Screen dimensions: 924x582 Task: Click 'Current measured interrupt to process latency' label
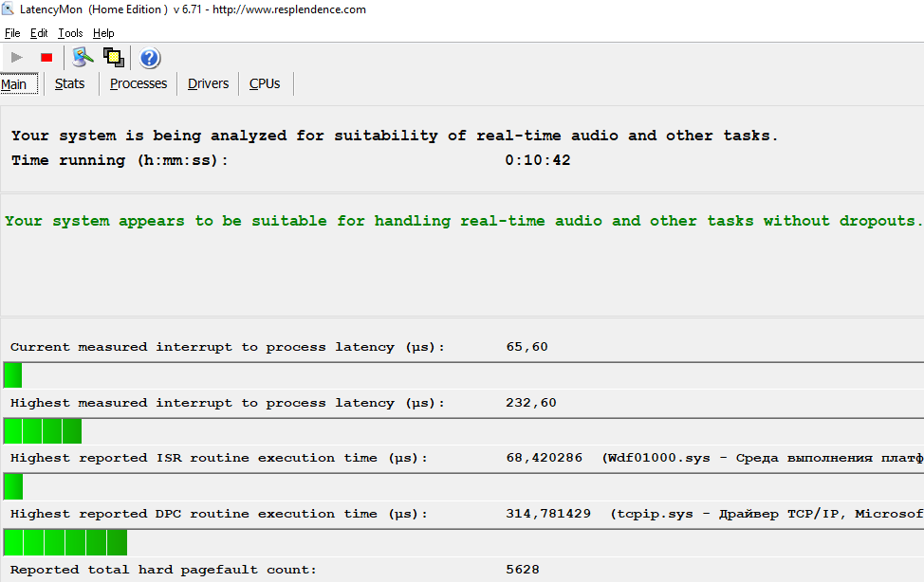point(227,347)
